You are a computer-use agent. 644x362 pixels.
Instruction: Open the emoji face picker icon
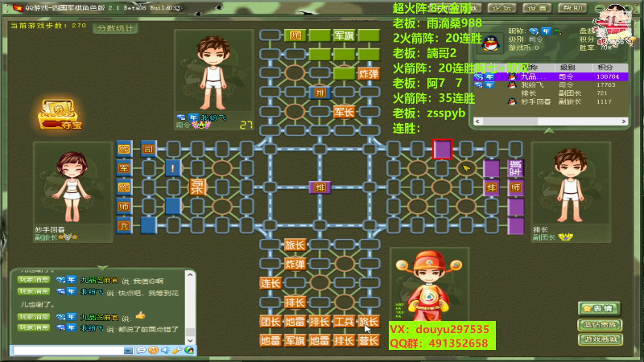[153, 350]
